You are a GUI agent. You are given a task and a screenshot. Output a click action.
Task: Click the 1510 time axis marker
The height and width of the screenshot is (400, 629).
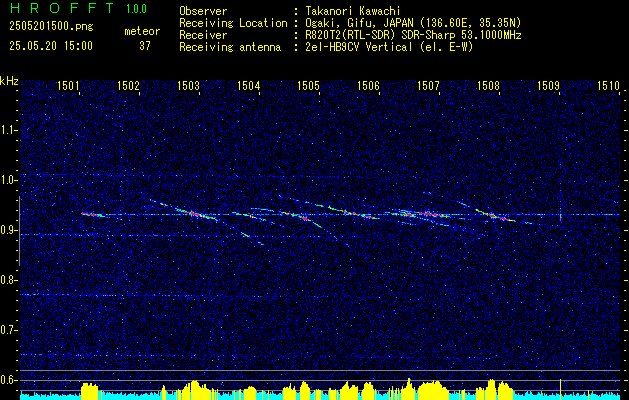point(609,85)
